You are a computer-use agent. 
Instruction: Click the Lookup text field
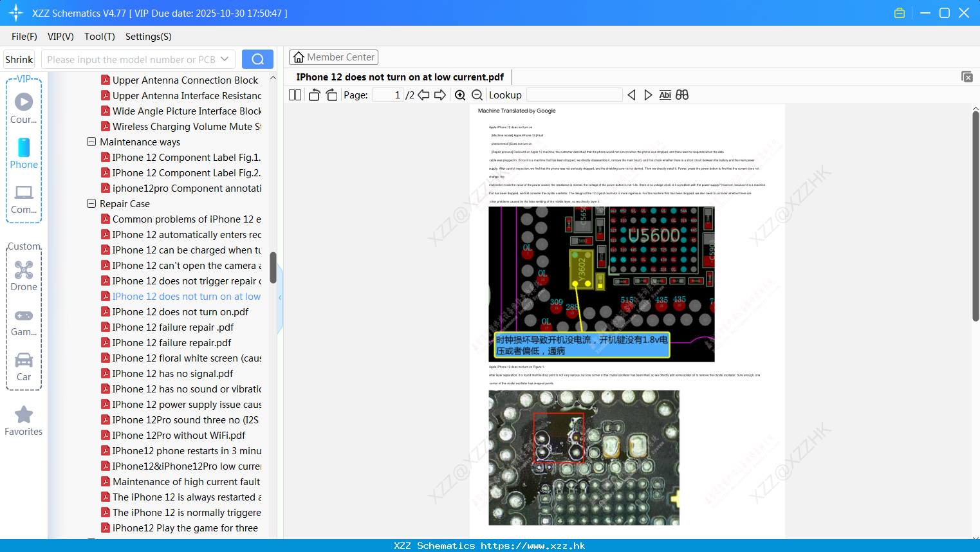coord(574,95)
